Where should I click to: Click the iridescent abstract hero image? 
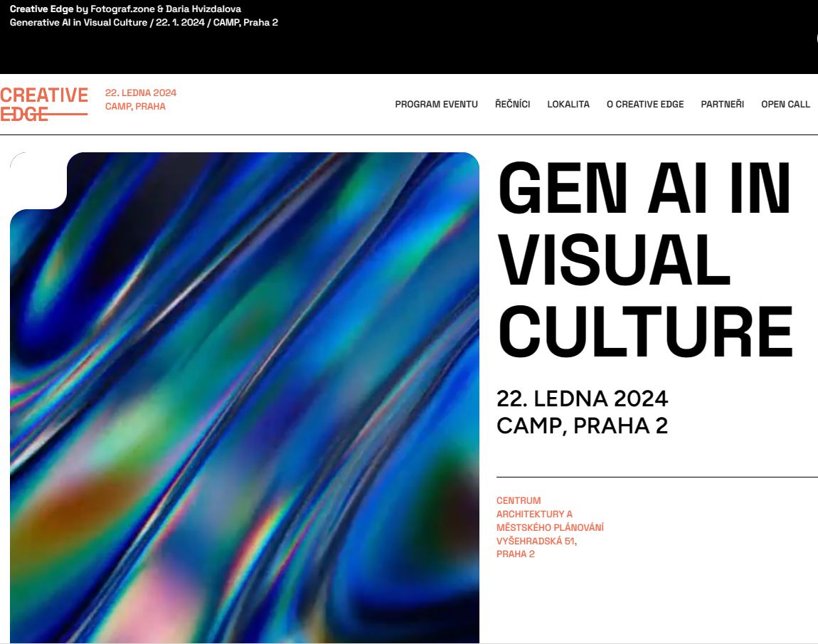(x=245, y=398)
